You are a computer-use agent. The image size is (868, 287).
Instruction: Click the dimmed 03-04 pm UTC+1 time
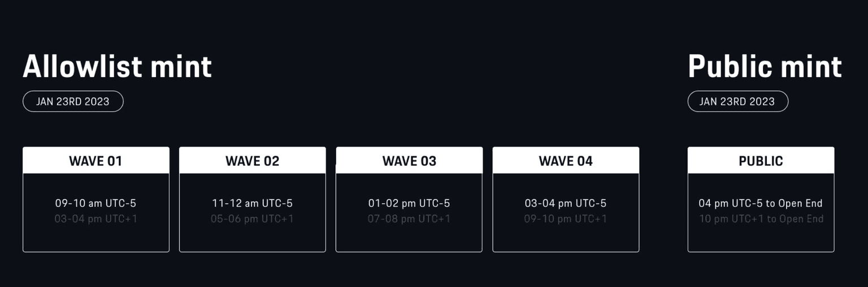click(x=96, y=219)
